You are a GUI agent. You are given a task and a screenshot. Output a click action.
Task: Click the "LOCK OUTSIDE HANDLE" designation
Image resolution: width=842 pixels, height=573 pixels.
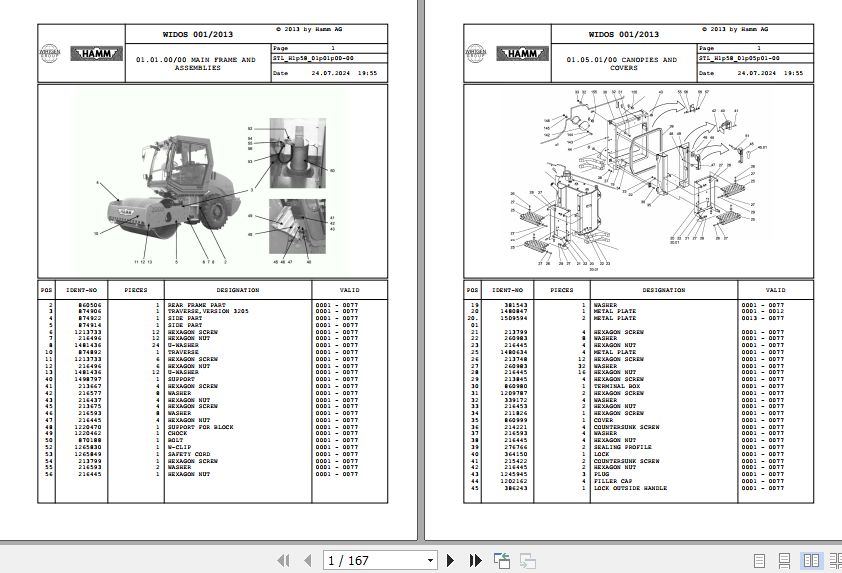pyautogui.click(x=630, y=489)
